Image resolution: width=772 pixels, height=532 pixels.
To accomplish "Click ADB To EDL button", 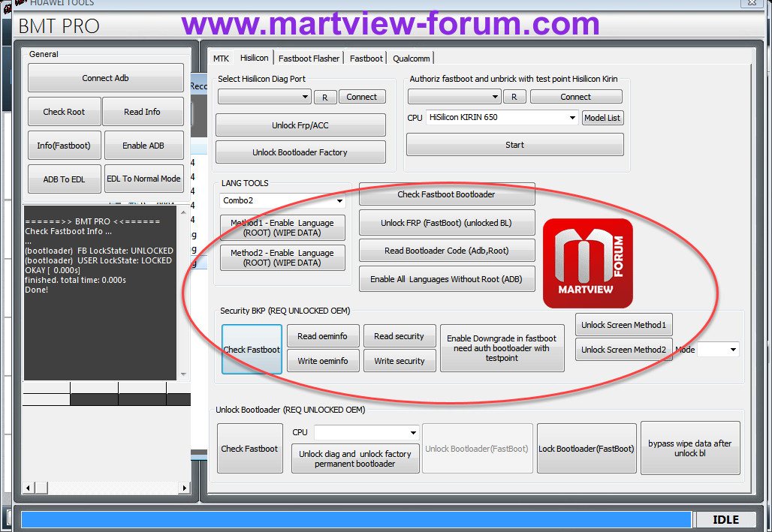I will pyautogui.click(x=64, y=179).
